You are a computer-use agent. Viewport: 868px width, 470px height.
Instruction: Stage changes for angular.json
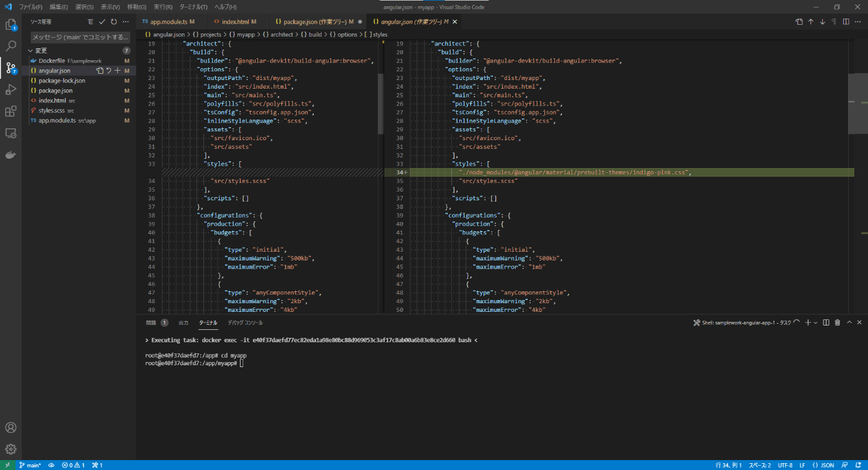(118, 71)
